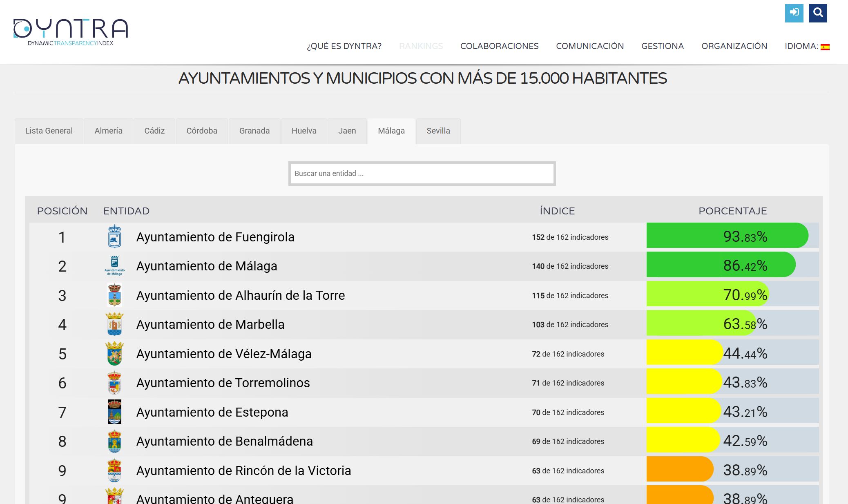Click the Dyntra logo
This screenshot has height=504, width=848.
pos(70,32)
